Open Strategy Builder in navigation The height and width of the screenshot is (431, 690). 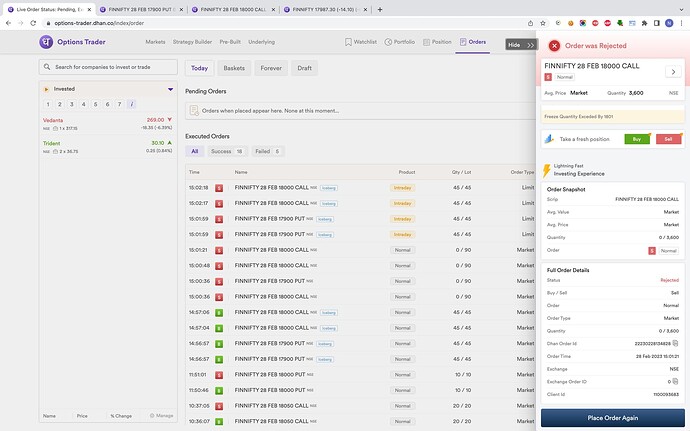[192, 42]
